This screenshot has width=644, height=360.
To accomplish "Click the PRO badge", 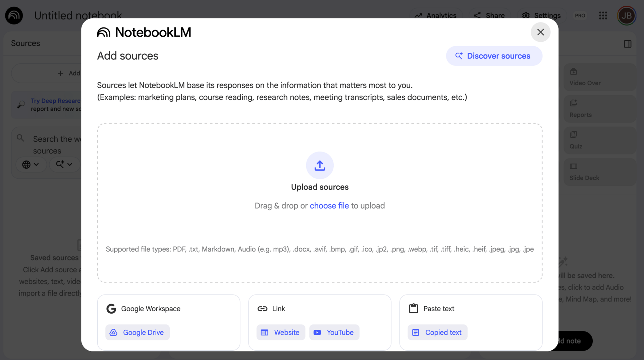I will 580,15.
